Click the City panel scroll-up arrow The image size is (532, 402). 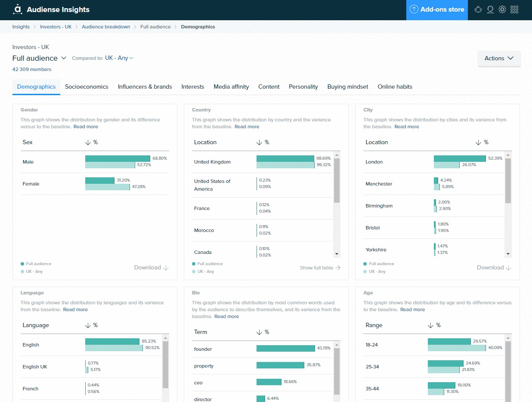508,155
